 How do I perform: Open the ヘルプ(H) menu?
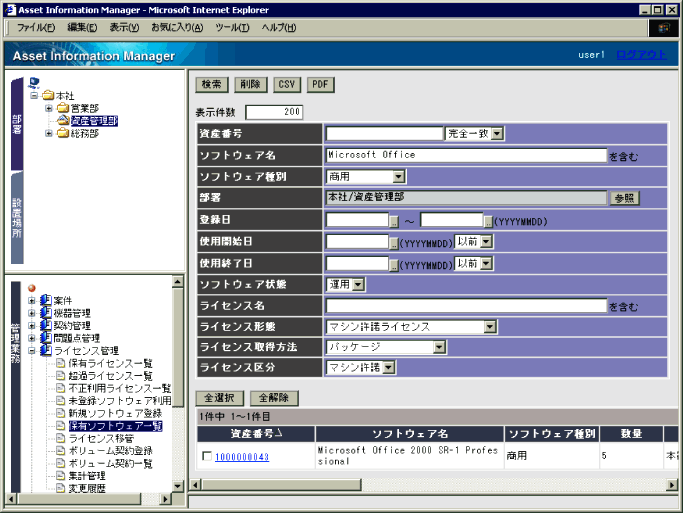tap(279, 28)
